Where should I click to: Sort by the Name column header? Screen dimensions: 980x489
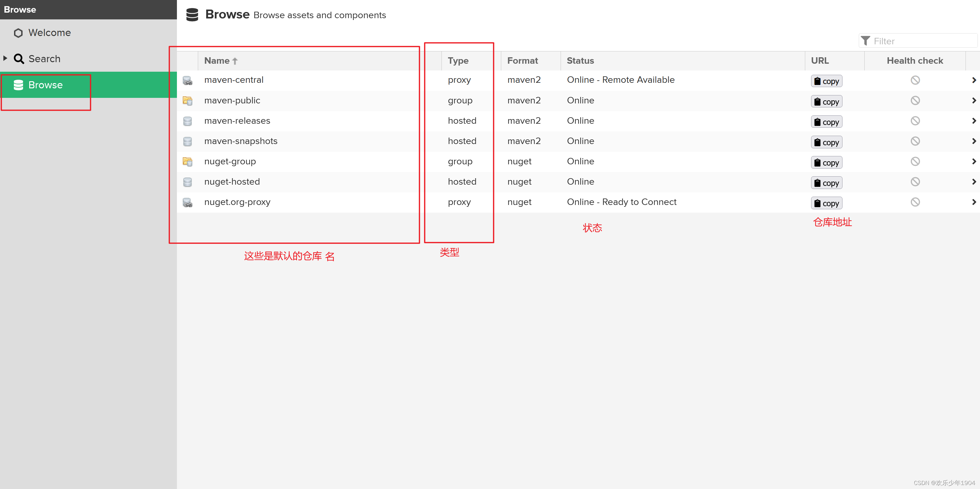click(217, 61)
